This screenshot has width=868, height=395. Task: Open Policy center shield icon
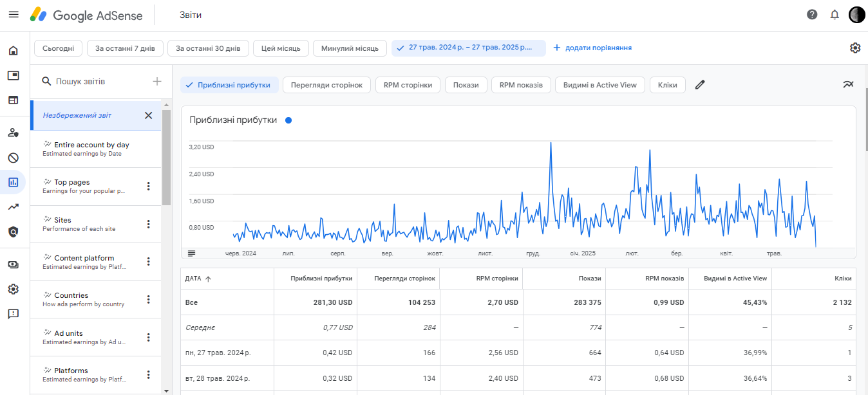[13, 232]
